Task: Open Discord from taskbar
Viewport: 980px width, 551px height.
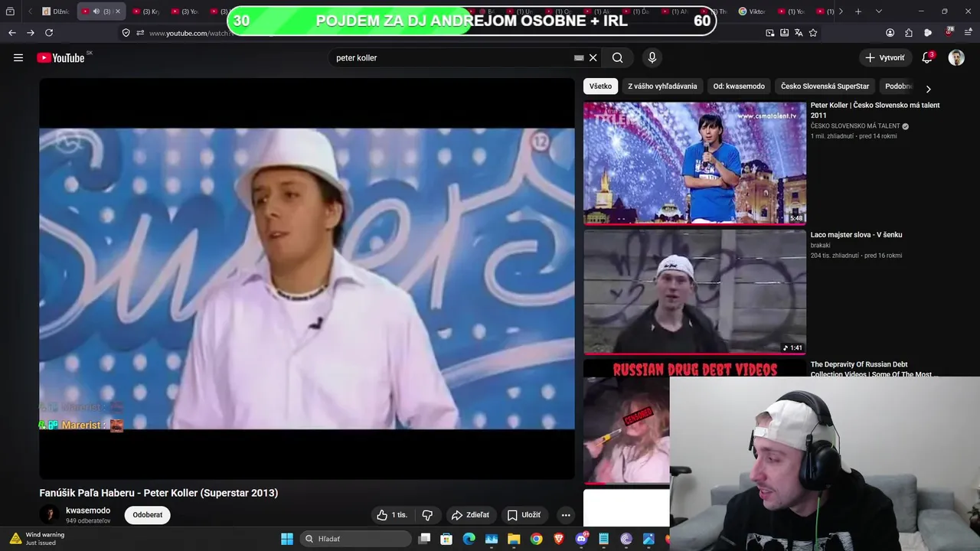Action: [x=581, y=539]
